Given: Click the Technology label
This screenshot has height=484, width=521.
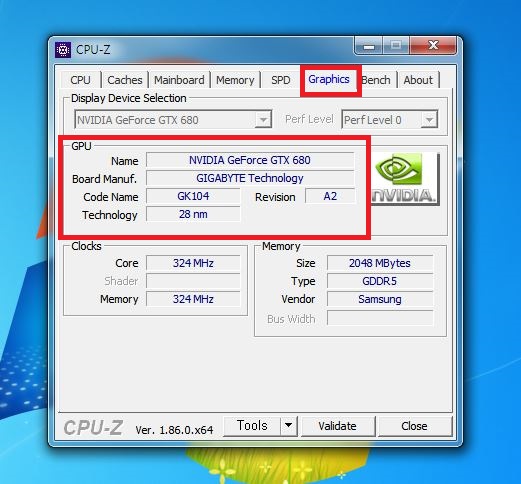Looking at the screenshot, I should [110, 216].
